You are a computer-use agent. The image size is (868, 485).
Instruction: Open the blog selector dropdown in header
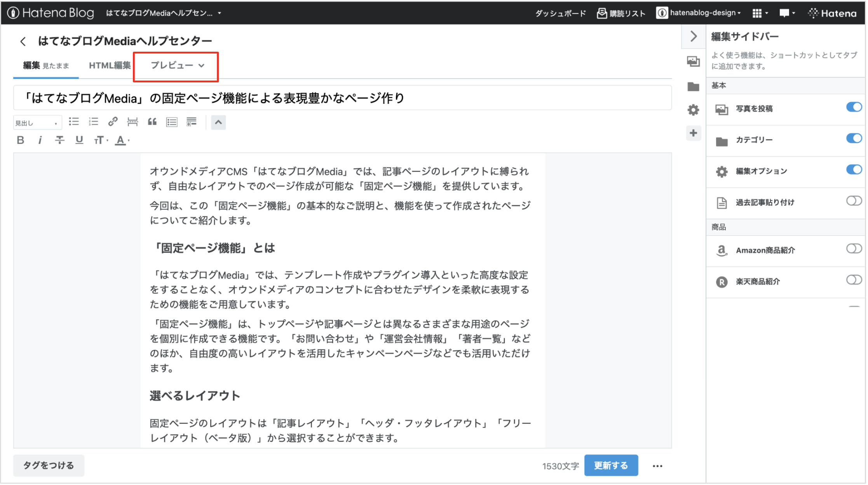click(164, 13)
